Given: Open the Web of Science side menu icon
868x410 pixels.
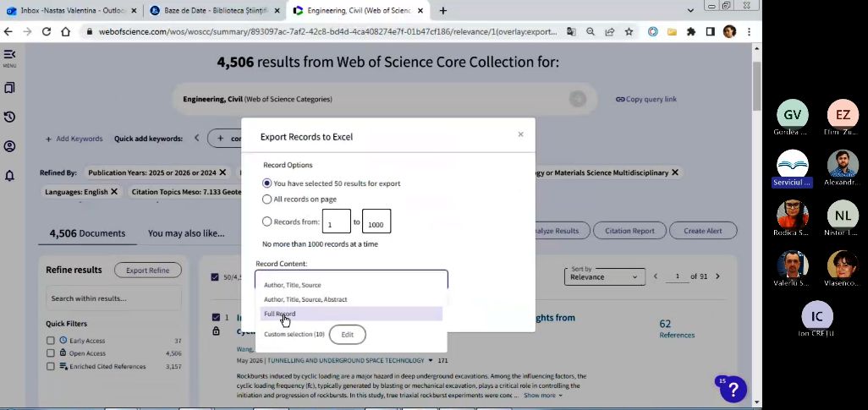Looking at the screenshot, I should pyautogui.click(x=9, y=54).
